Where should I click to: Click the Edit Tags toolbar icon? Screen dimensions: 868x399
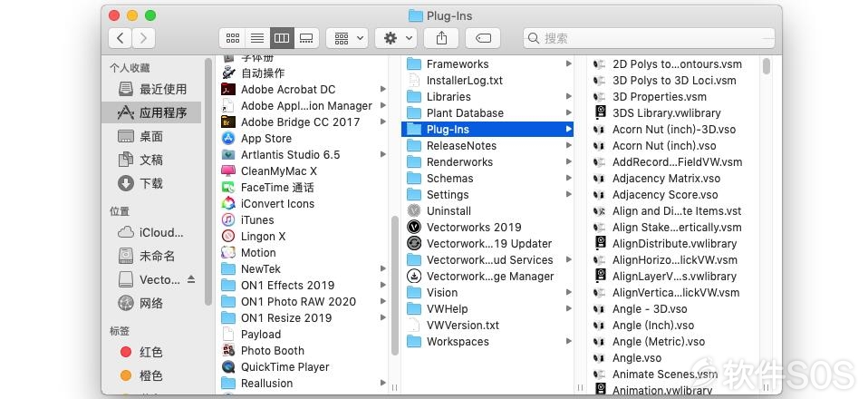(x=483, y=38)
